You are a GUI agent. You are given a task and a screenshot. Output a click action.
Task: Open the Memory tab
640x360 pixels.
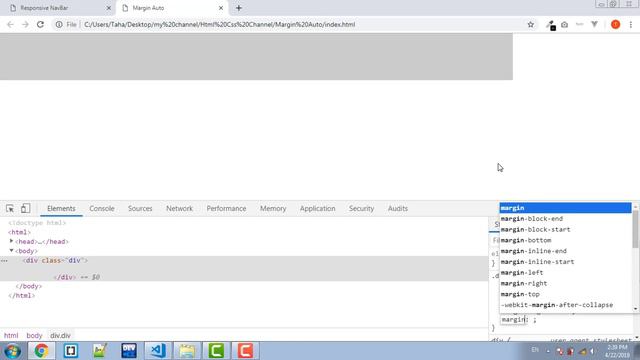pyautogui.click(x=273, y=209)
